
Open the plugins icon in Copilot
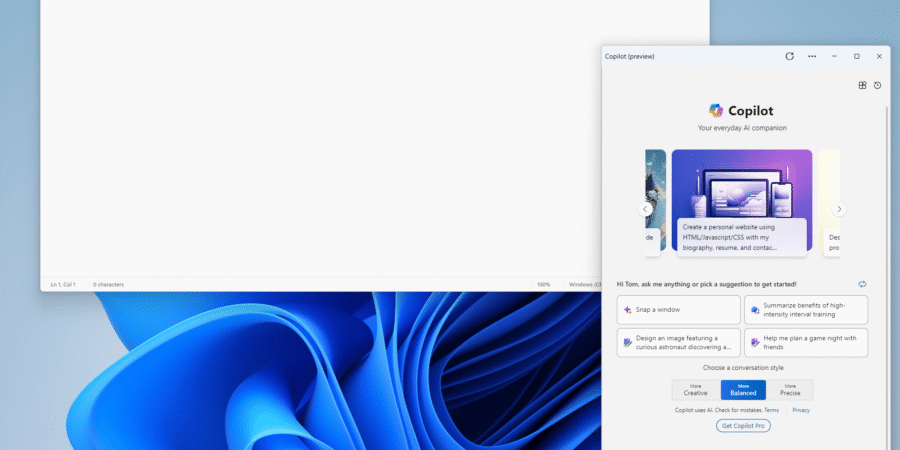coord(862,86)
